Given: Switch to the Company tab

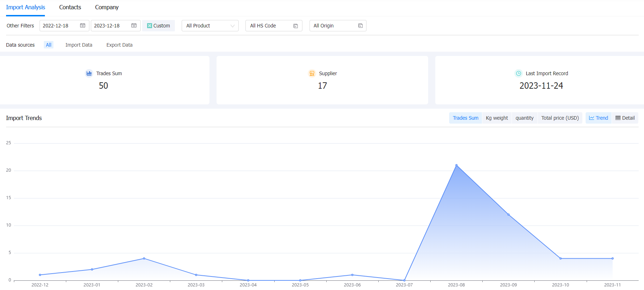Looking at the screenshot, I should (x=107, y=7).
